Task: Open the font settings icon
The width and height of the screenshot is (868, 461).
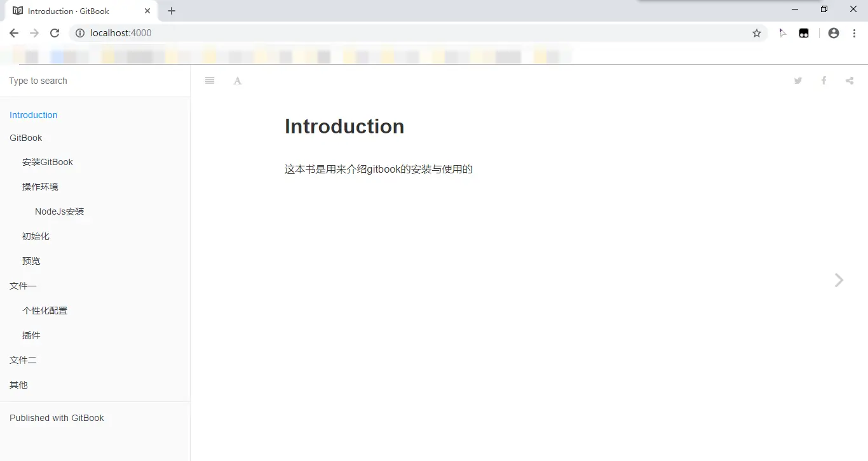Action: click(x=238, y=81)
